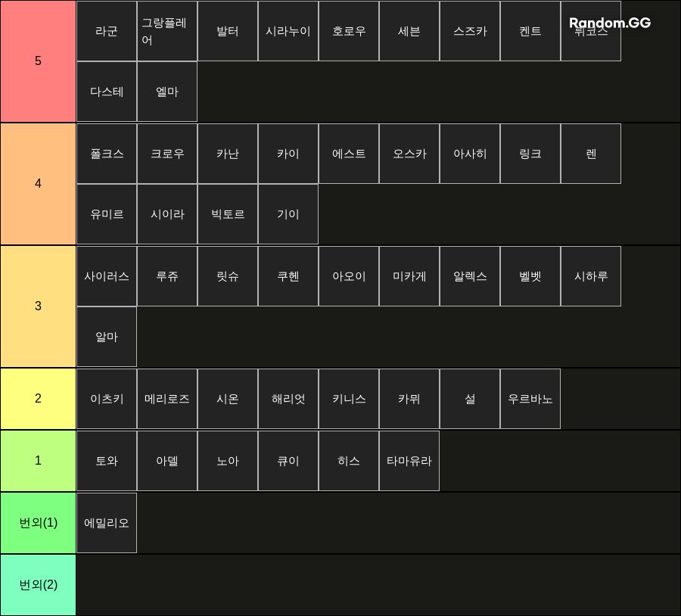Select the 엘마 tile

(x=167, y=92)
